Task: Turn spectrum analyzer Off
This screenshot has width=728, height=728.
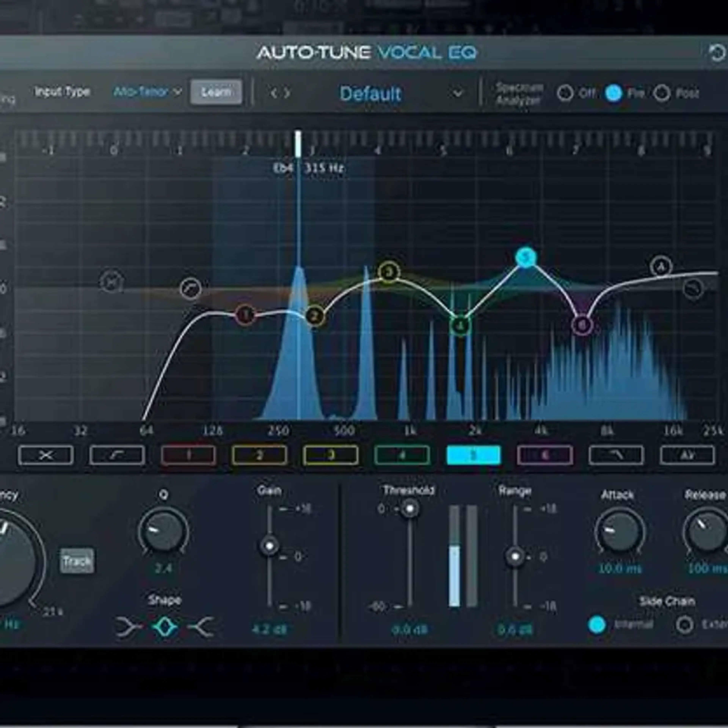Action: [x=565, y=93]
